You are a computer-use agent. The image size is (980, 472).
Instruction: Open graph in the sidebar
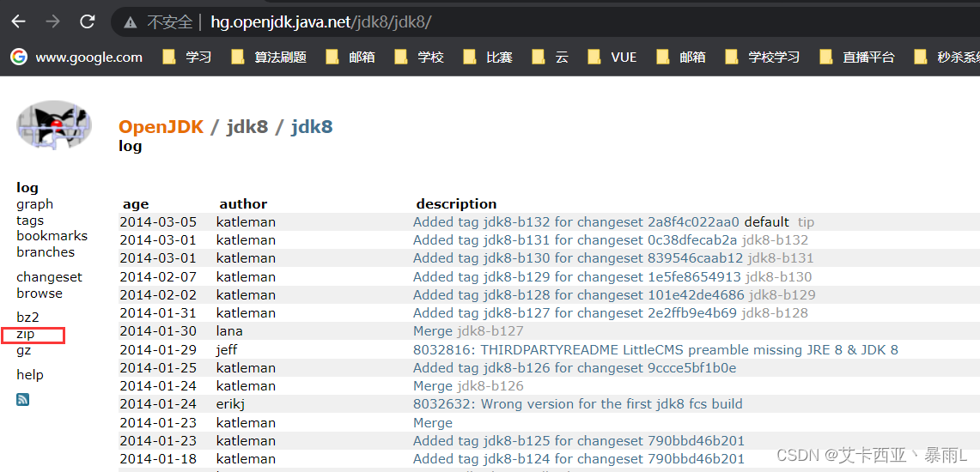click(35, 204)
